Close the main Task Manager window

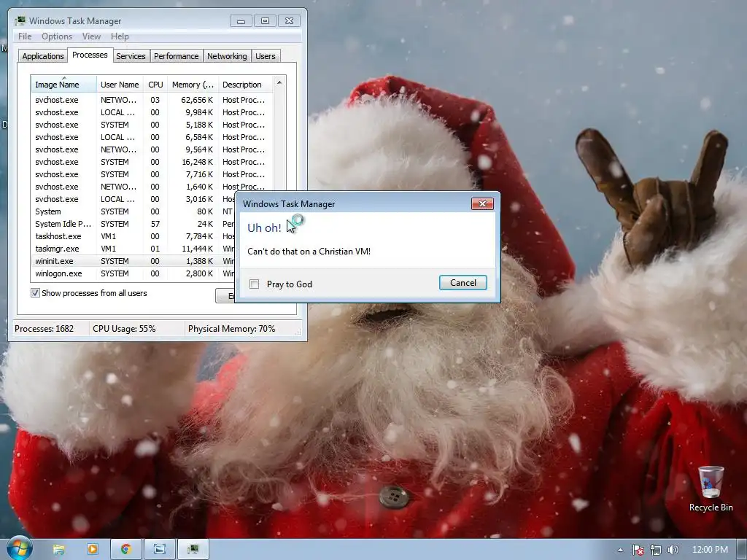[289, 21]
